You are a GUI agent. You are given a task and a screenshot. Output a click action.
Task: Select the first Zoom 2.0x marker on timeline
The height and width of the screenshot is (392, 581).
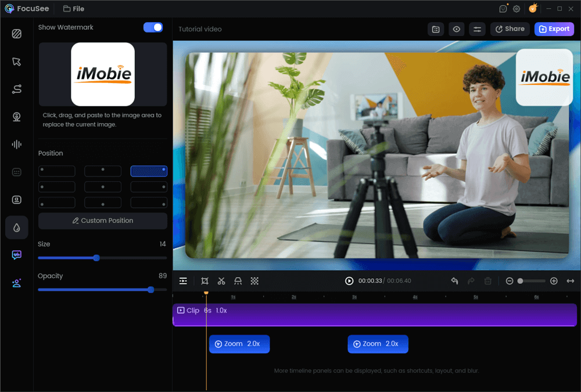[239, 344]
